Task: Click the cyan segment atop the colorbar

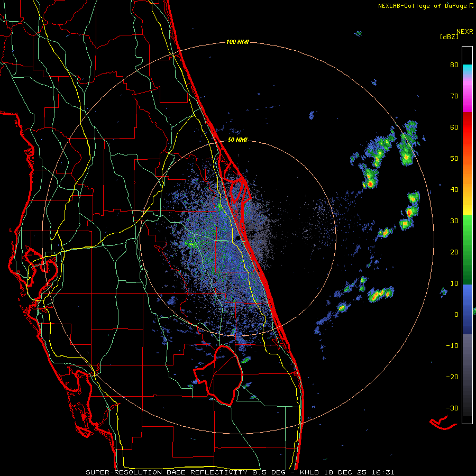Action: pos(467,70)
